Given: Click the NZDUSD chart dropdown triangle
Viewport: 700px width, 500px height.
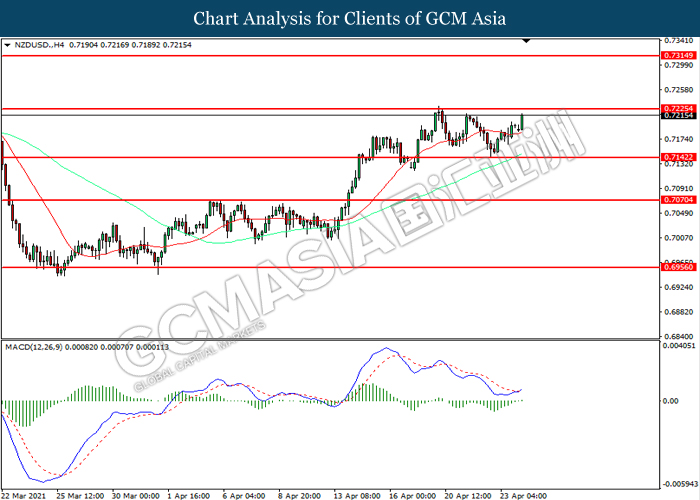Looking at the screenshot, I should point(7,45).
